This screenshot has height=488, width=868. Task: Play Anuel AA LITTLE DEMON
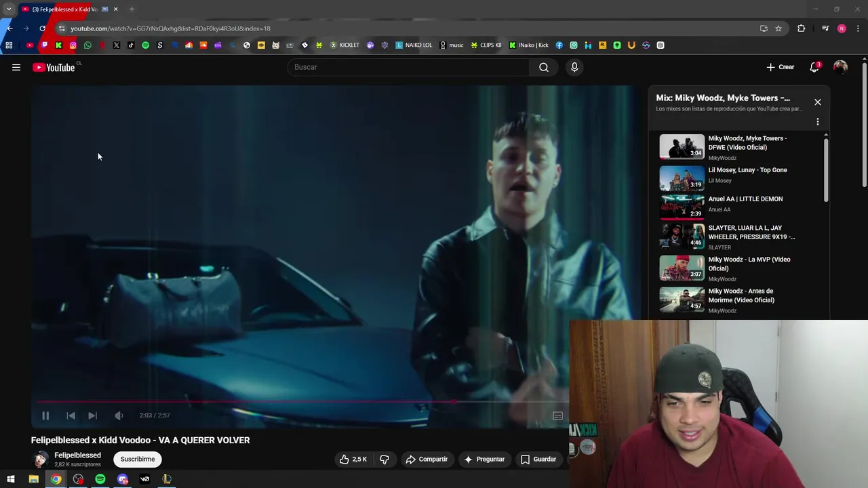click(739, 206)
